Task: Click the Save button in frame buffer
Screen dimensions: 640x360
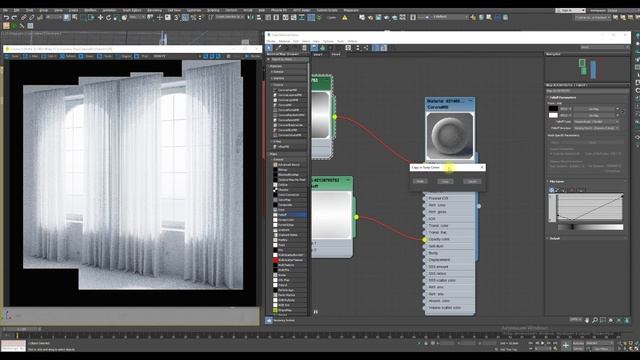Action: pyautogui.click(x=13, y=56)
